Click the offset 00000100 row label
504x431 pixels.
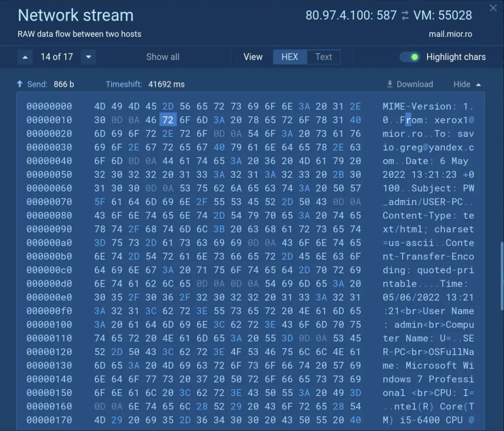[49, 325]
